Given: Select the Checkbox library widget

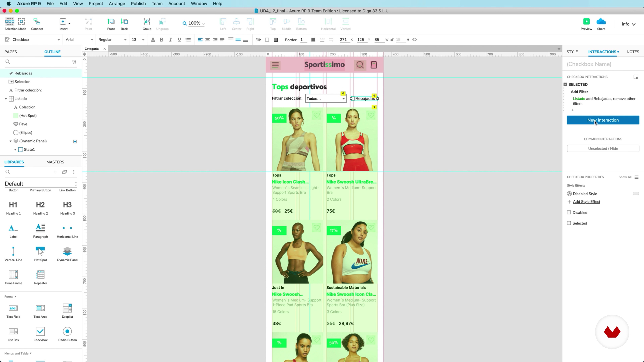Looking at the screenshot, I should point(40,334).
